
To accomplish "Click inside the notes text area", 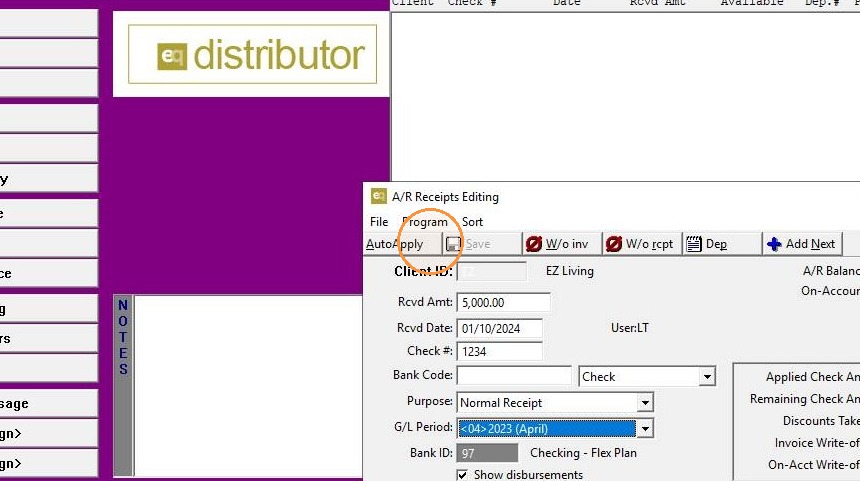I will (x=248, y=386).
